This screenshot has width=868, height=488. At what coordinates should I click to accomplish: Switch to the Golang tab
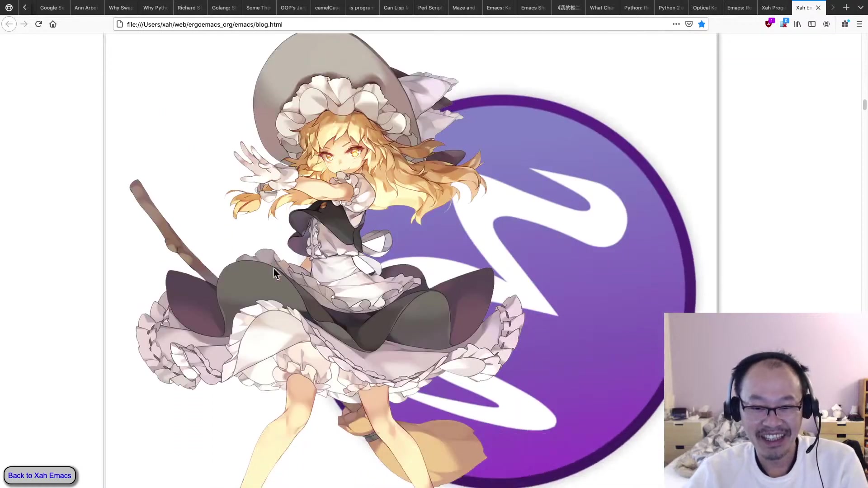coord(224,8)
